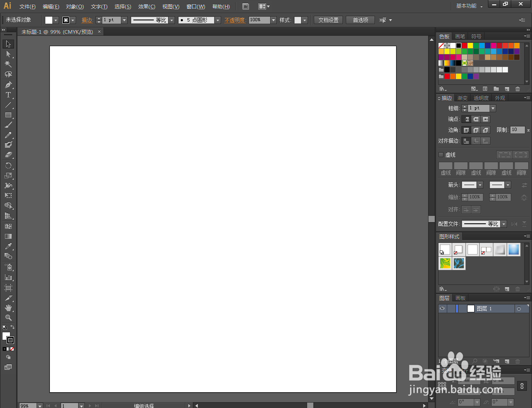Viewport: 532px width, 408px height.
Task: Pick the red swatch in the top swatch row
Action: coord(465,46)
